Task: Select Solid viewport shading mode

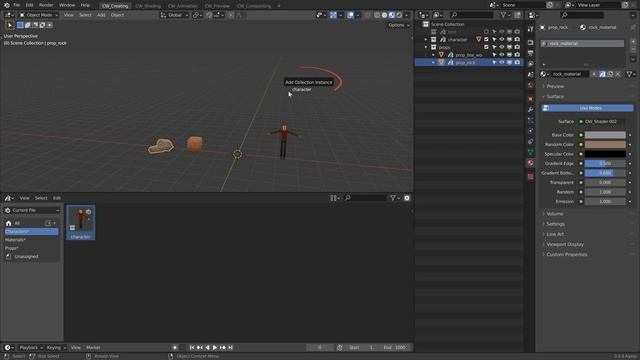Action: click(x=384, y=15)
